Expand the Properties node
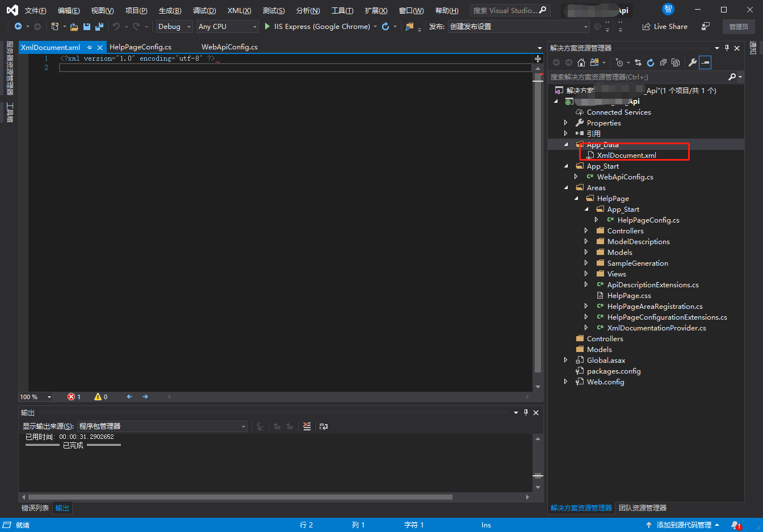 566,123
